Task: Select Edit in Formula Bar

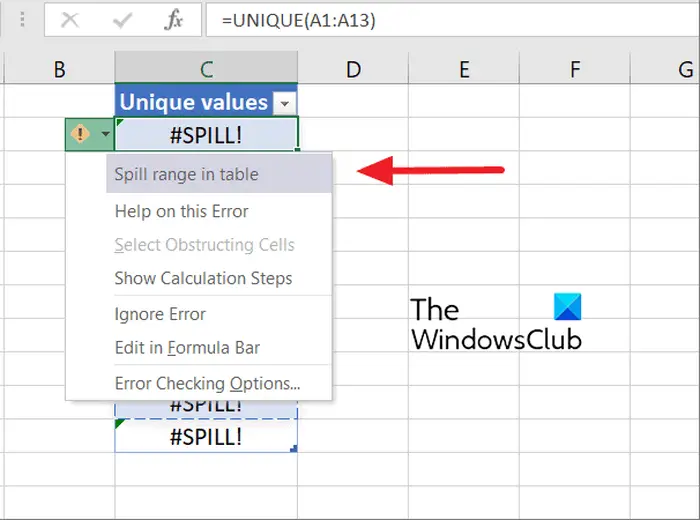Action: coord(188,348)
